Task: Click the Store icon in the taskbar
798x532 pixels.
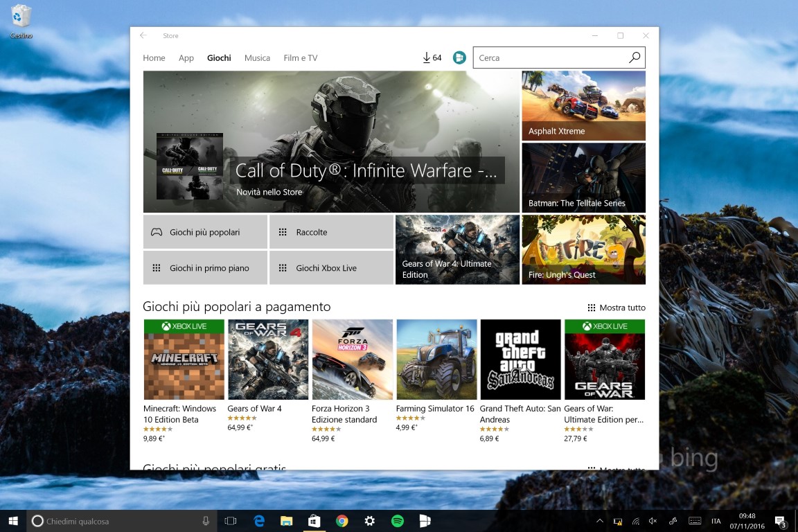Action: click(x=314, y=521)
